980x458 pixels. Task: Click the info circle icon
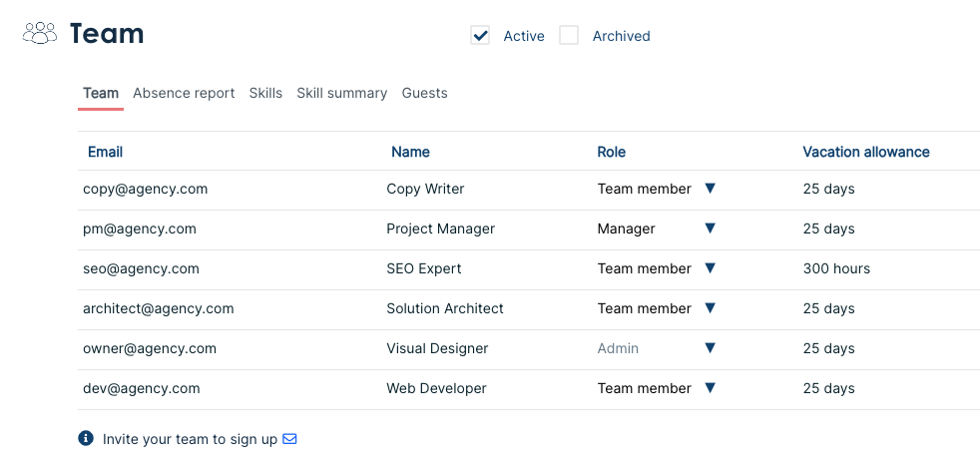[x=86, y=439]
